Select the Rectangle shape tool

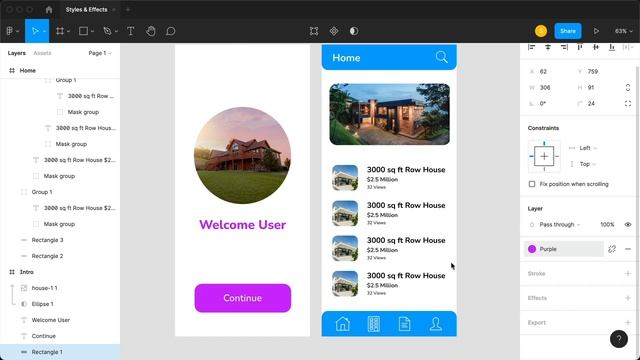[x=83, y=31]
